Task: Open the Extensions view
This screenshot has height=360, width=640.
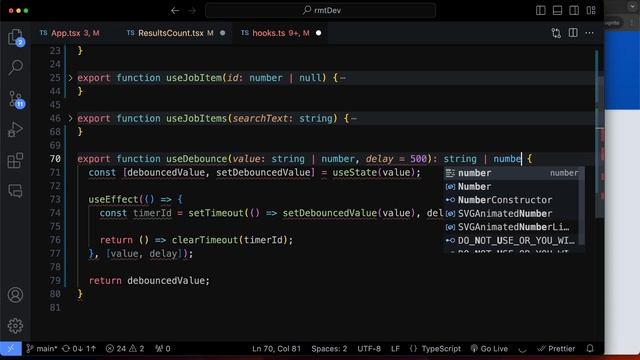Action: pyautogui.click(x=15, y=160)
